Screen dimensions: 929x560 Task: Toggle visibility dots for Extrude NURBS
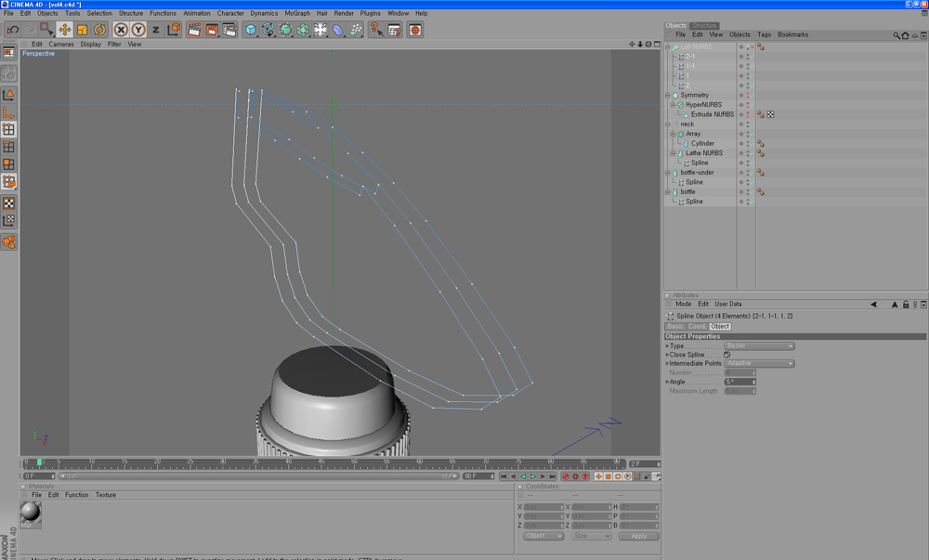748,114
